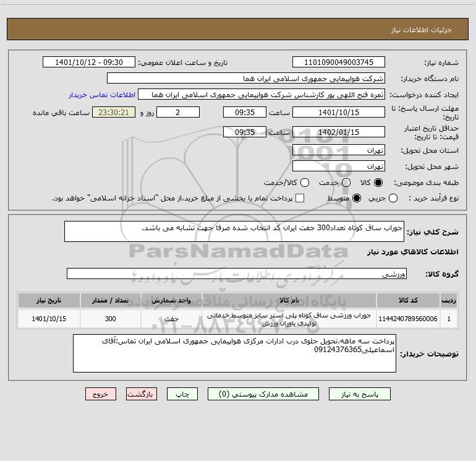Click the table date cell 1401/10/15

click(49, 319)
